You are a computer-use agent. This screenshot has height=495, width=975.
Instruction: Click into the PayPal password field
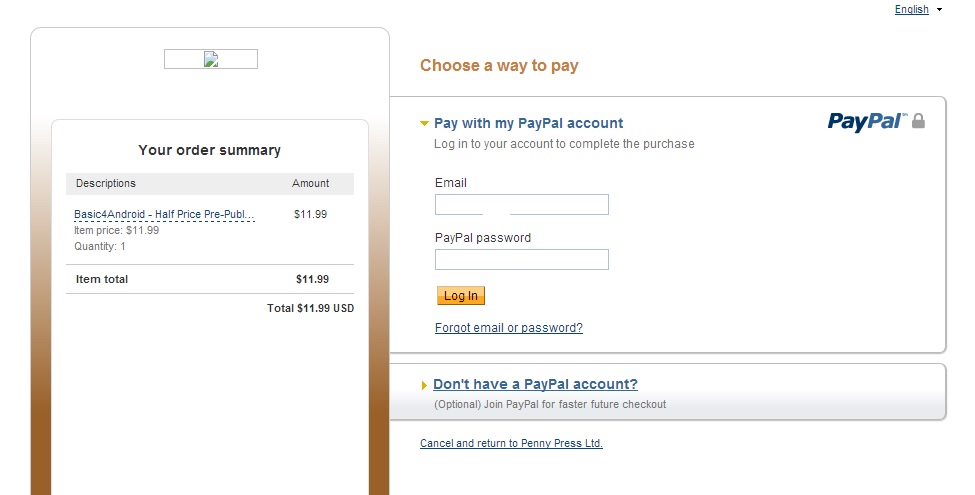point(521,260)
